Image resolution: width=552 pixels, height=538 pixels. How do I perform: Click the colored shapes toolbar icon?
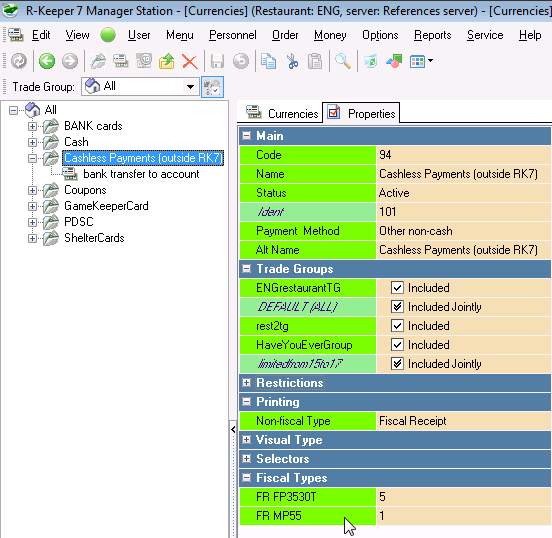[394, 61]
